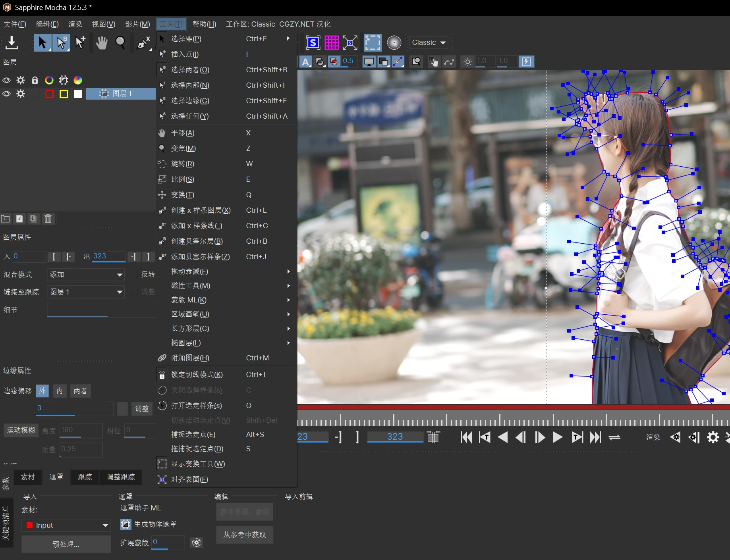The height and width of the screenshot is (560, 730).
Task: Click the stabilize S icon in toolbar
Action: coord(313,42)
